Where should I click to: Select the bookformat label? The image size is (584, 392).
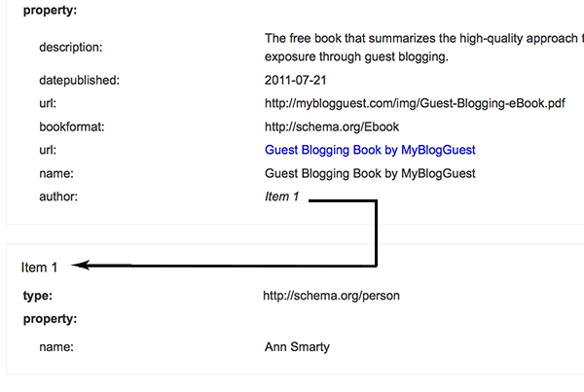72,127
